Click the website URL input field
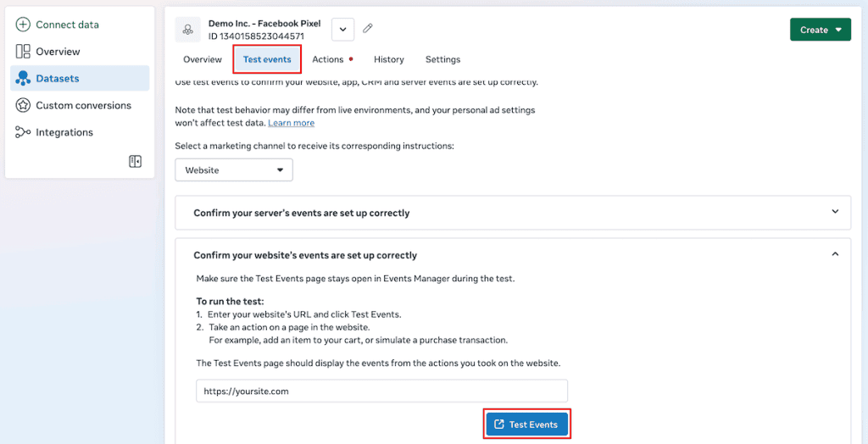The image size is (868, 444). coord(382,391)
